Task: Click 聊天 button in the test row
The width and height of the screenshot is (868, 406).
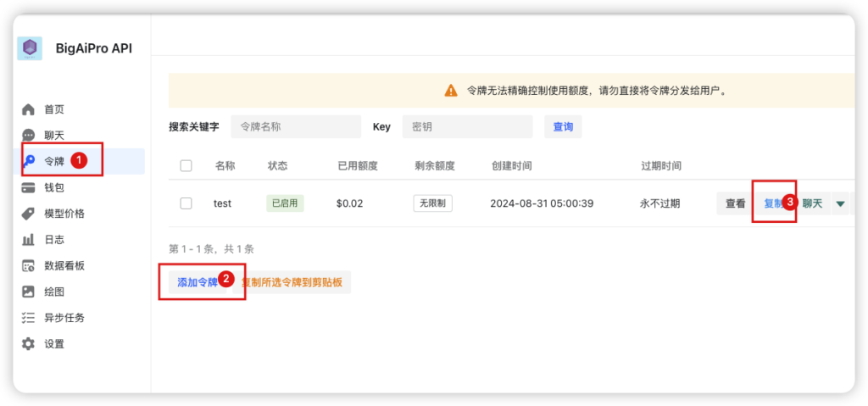Action: point(812,203)
